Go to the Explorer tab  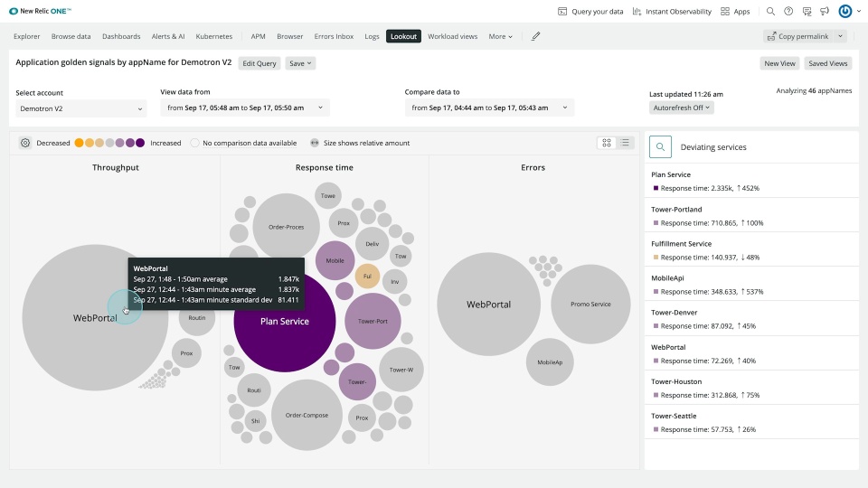(26, 36)
